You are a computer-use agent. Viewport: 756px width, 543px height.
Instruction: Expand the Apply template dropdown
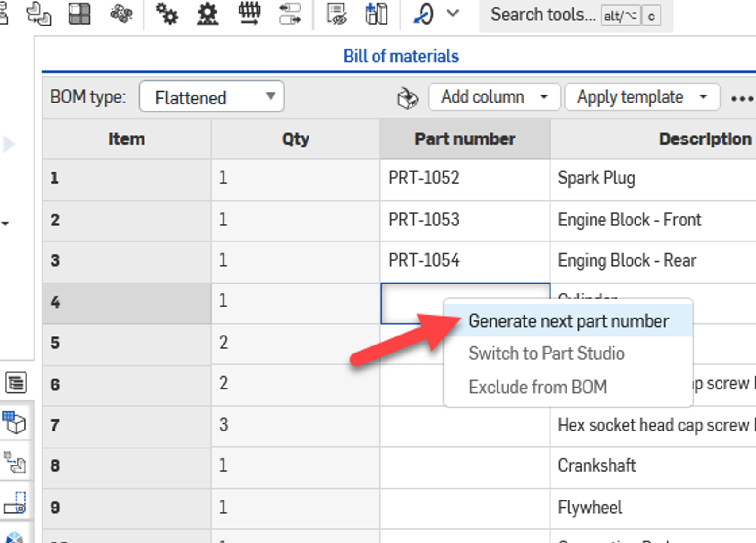click(x=641, y=96)
